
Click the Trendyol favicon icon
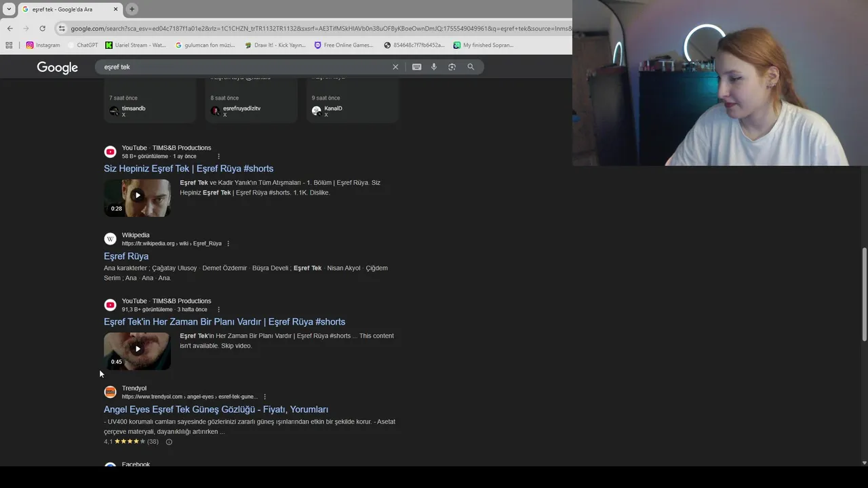[x=110, y=392]
